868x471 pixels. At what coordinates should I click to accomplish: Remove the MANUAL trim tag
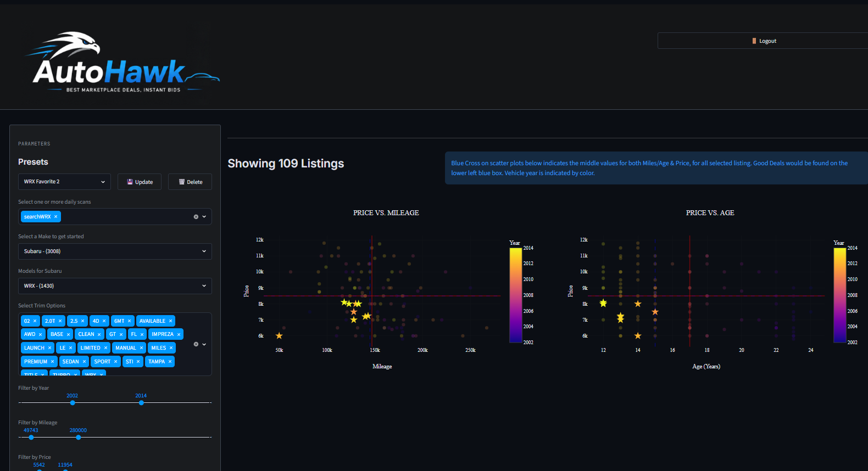click(141, 348)
